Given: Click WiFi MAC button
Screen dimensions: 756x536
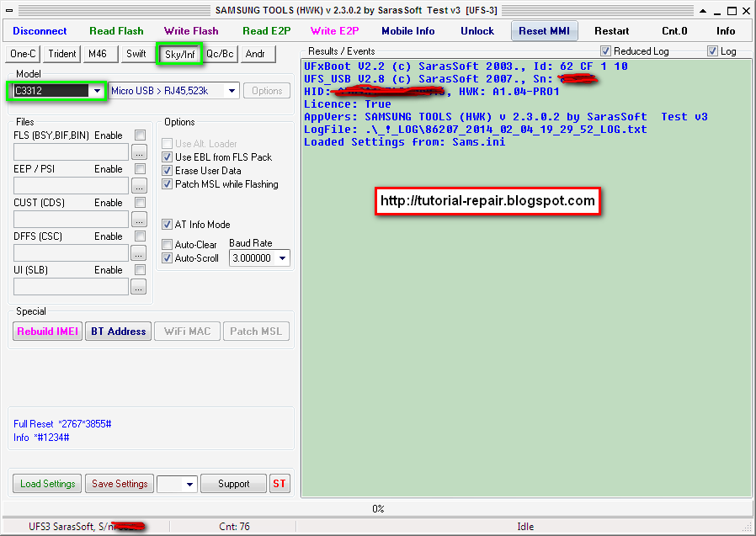Looking at the screenshot, I should pyautogui.click(x=187, y=332).
